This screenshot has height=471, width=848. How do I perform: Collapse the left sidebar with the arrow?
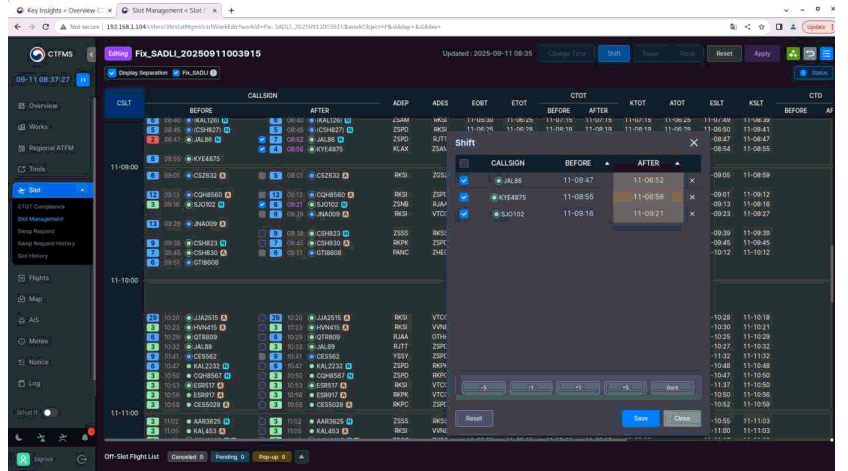91,54
